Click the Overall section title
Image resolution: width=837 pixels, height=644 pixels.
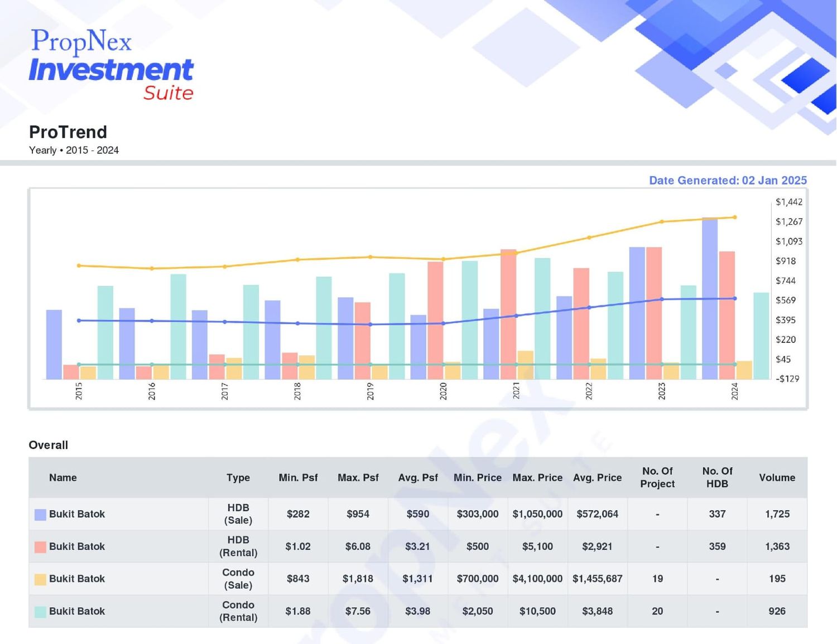pyautogui.click(x=49, y=445)
